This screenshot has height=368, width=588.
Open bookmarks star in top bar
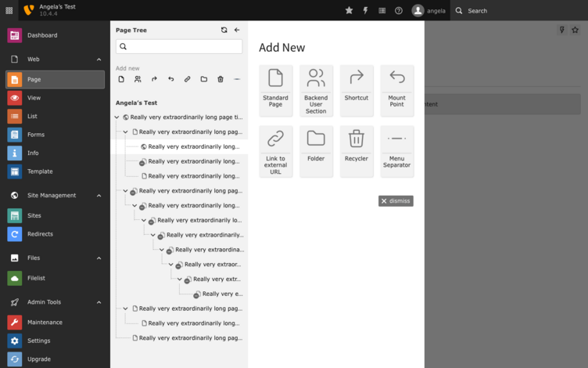[349, 10]
